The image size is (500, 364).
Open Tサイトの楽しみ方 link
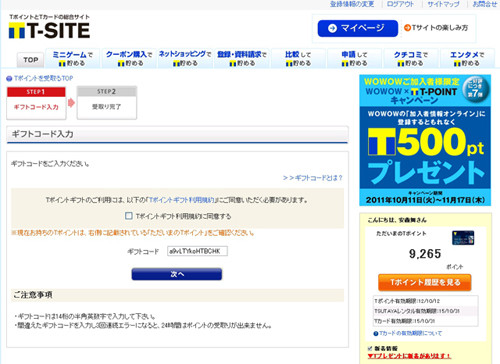(x=436, y=28)
